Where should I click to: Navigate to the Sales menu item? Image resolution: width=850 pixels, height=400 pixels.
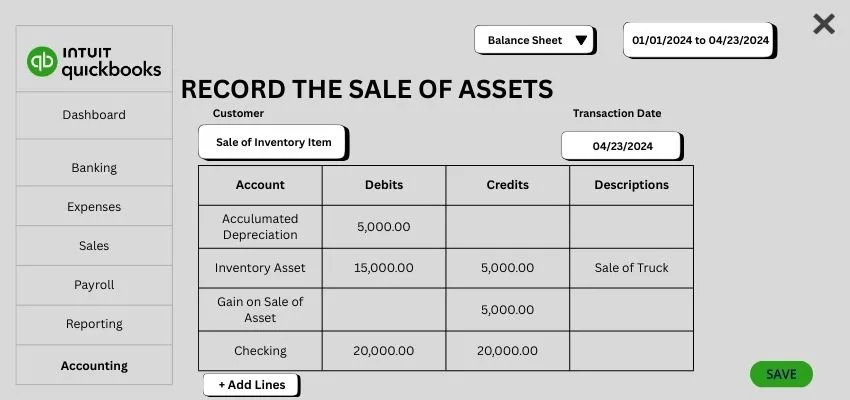94,246
